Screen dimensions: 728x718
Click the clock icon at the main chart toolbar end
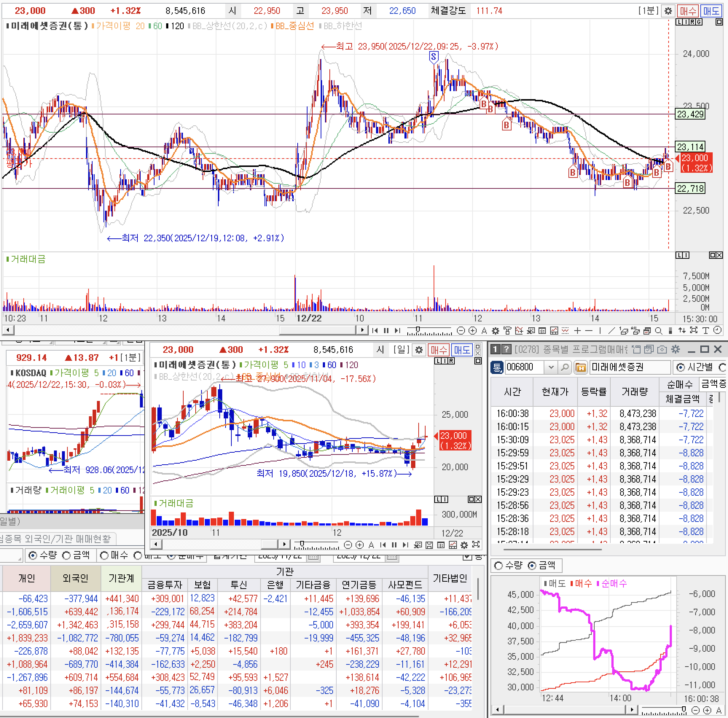coord(717,331)
